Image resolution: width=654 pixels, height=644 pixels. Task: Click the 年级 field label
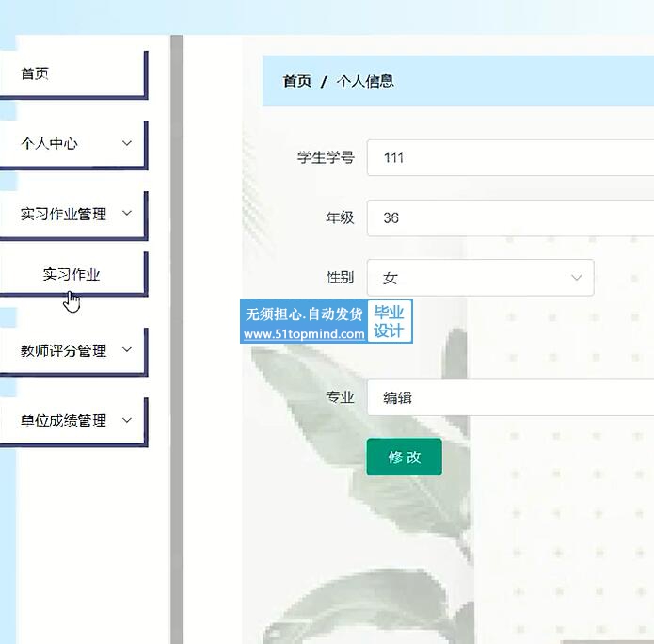point(340,217)
